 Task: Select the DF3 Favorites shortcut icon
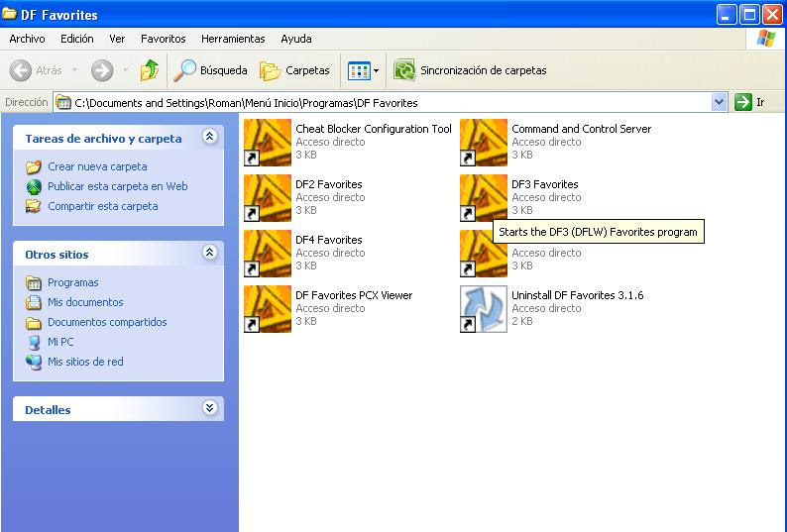[x=484, y=198]
